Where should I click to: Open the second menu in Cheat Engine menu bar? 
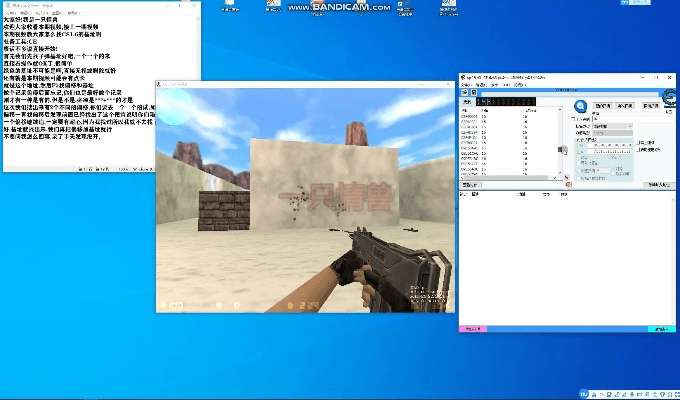click(481, 85)
